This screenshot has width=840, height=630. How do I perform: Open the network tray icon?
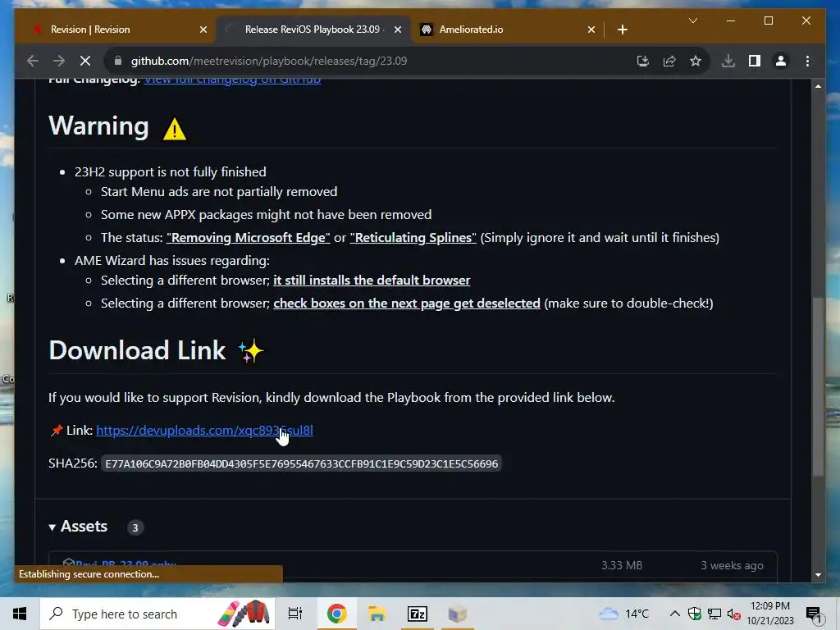pos(714,614)
